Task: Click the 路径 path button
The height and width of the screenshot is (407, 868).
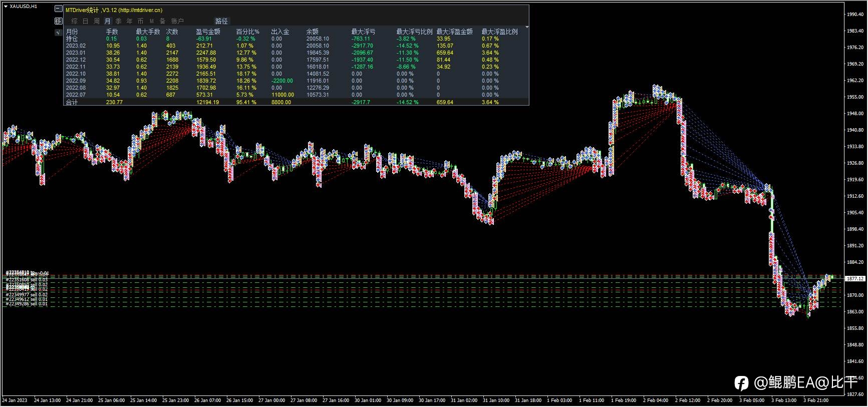Action: click(x=221, y=21)
